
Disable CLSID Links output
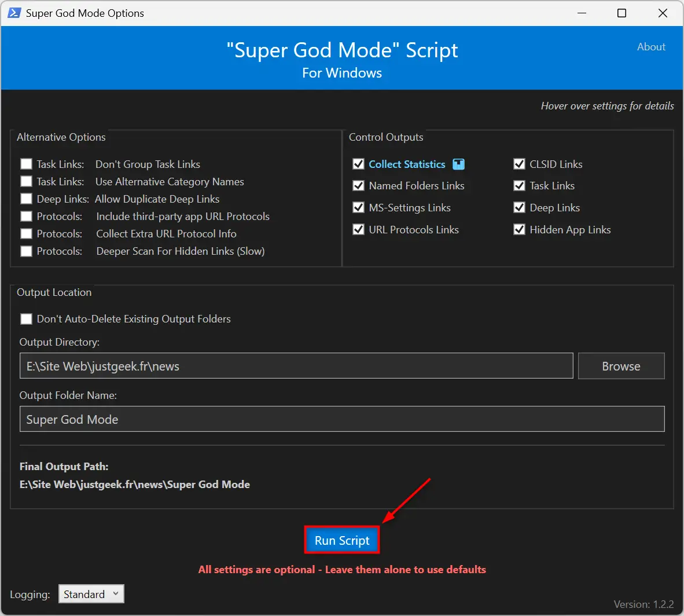519,164
